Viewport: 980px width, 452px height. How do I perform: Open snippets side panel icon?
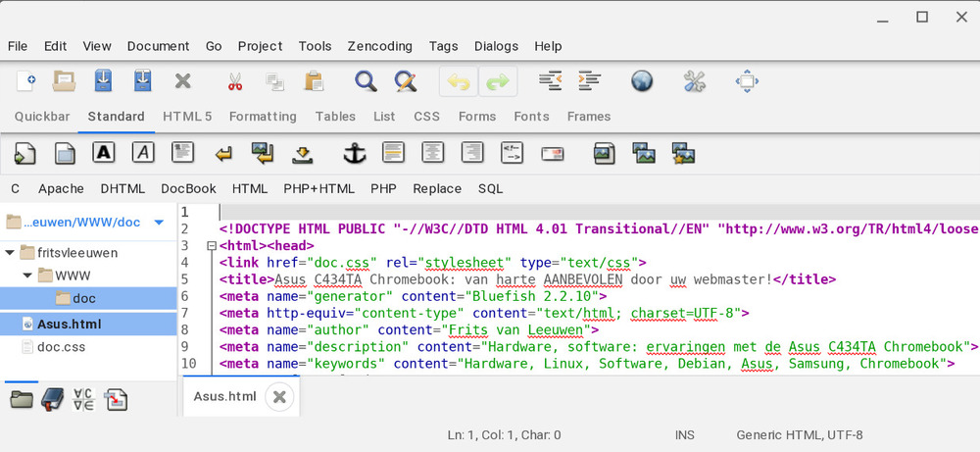115,399
